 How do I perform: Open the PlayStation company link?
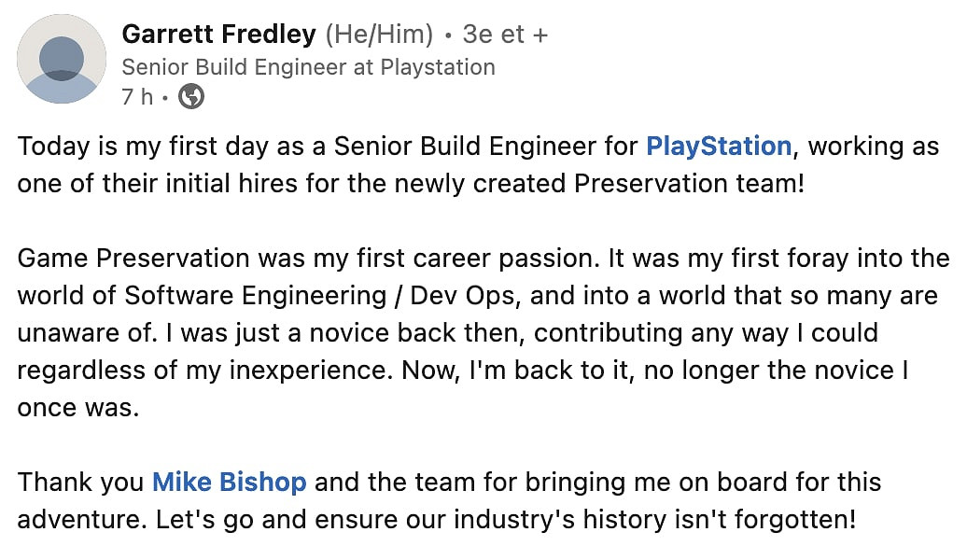[x=719, y=147]
